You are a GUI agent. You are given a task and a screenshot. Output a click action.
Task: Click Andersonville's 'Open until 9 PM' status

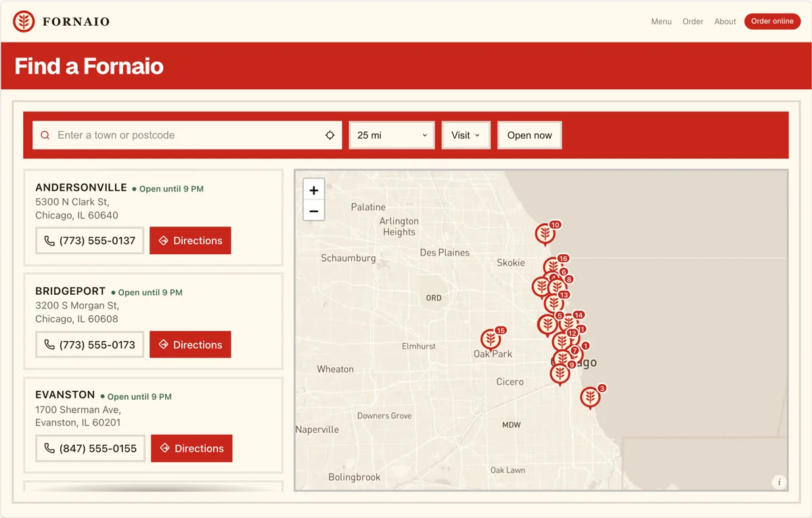coord(168,189)
